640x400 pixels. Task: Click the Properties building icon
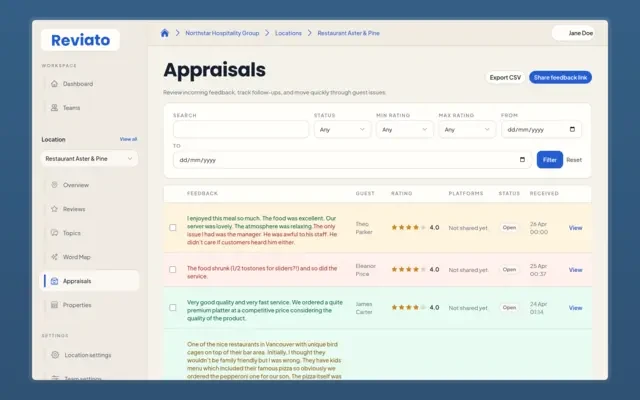tap(54, 305)
